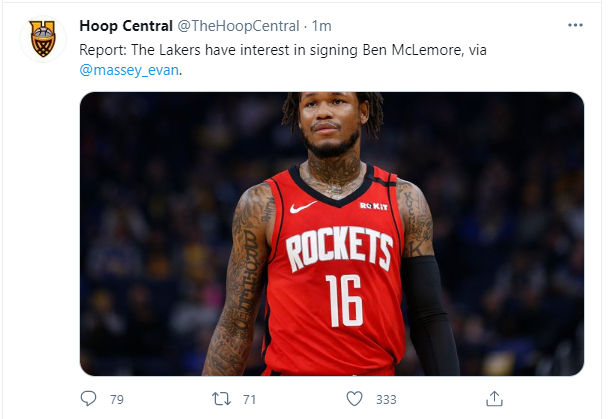
Task: Click the retweet arrows icon
Action: pos(221,399)
